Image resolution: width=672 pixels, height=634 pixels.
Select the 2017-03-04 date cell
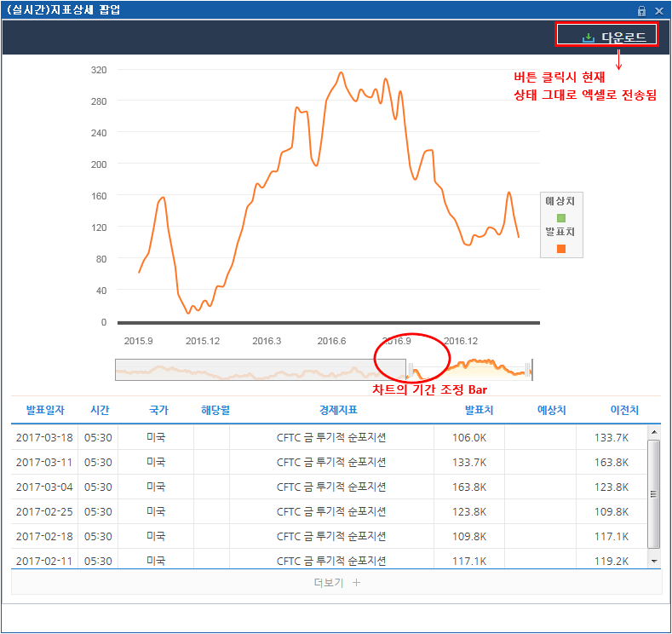click(x=44, y=487)
